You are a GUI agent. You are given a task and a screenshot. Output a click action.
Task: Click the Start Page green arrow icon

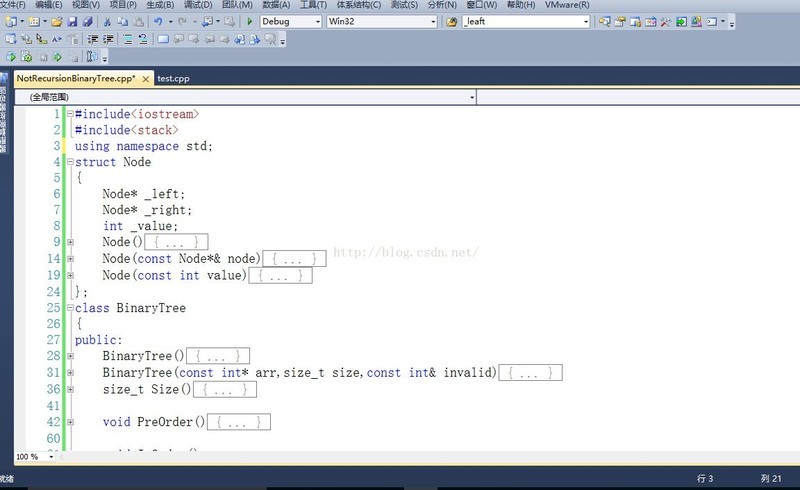pyautogui.click(x=681, y=21)
